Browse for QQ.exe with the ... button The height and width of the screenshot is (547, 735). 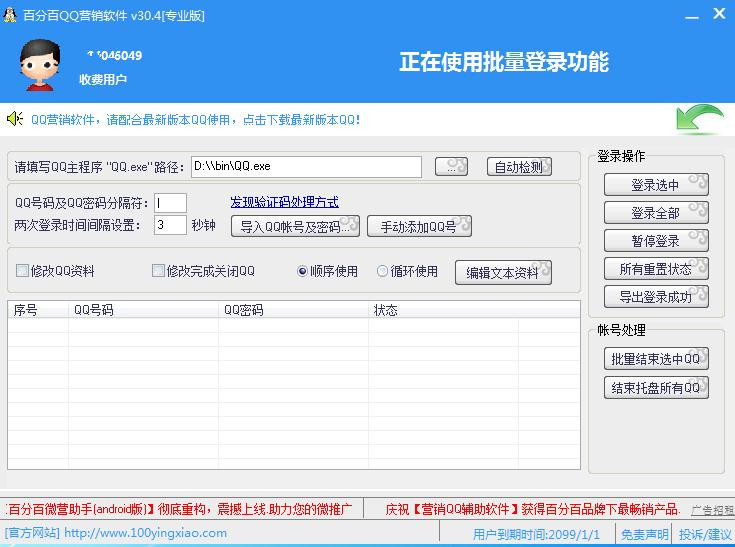coord(451,166)
